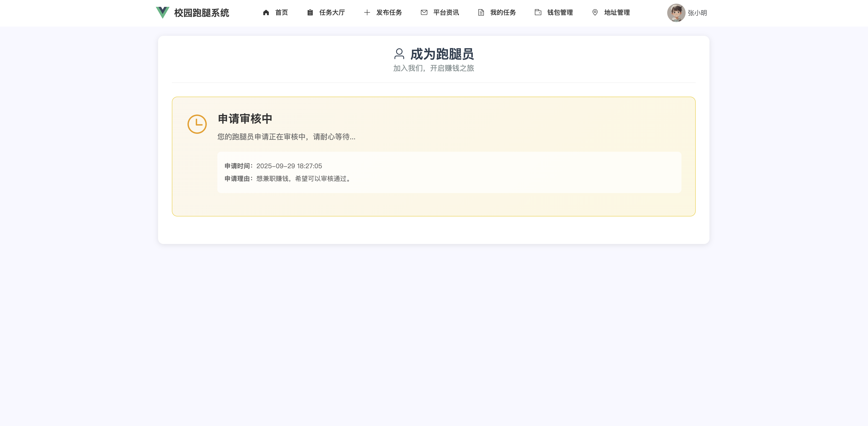
Task: Click the 张小明 user avatar
Action: [x=676, y=13]
